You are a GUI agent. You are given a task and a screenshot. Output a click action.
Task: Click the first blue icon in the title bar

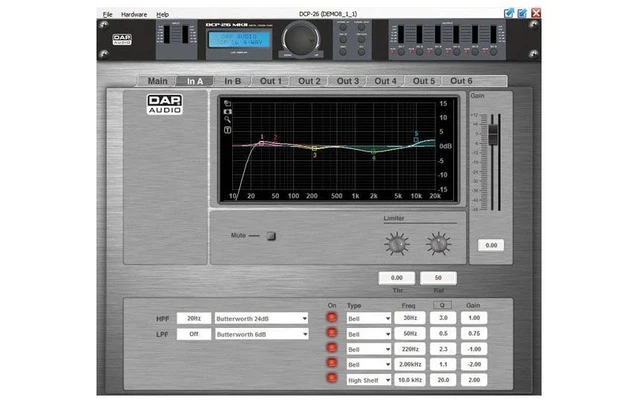click(x=509, y=13)
